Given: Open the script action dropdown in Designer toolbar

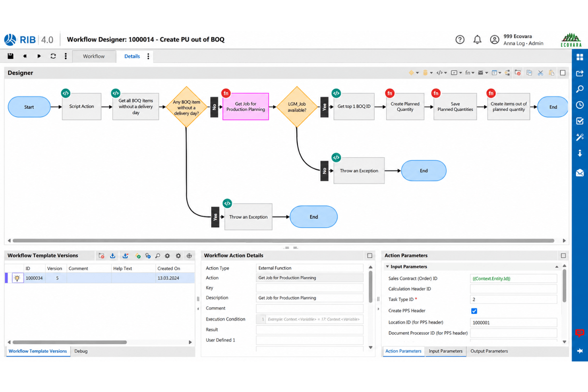Looking at the screenshot, I should 442,73.
